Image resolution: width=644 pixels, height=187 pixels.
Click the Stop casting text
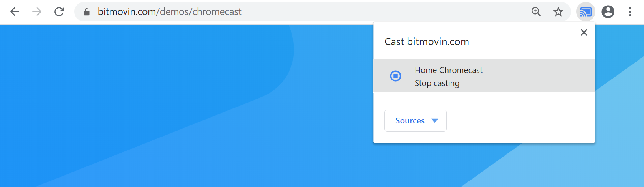click(437, 83)
